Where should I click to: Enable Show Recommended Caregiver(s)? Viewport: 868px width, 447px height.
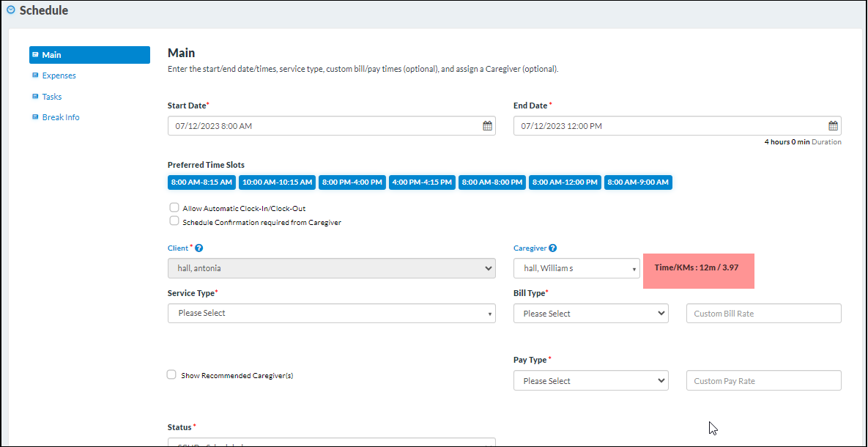coord(171,374)
